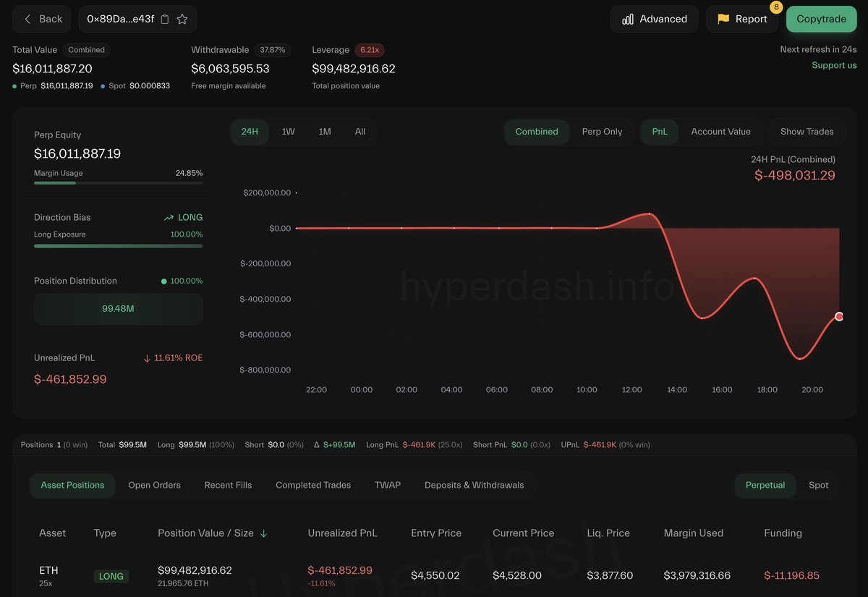Click the 24H PnL value $-498,031.29
This screenshot has width=868, height=597.
tap(795, 175)
